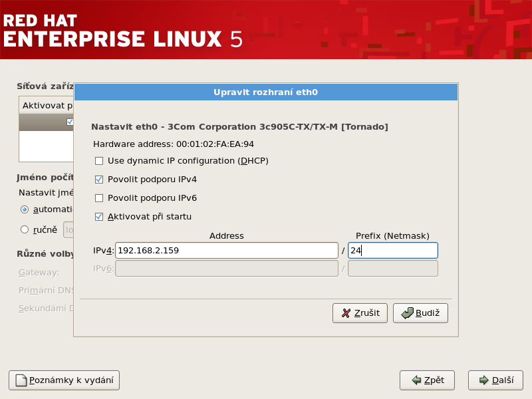The width and height of the screenshot is (532, 399).
Task: Click the IPv4 Address input field
Action: click(x=226, y=251)
